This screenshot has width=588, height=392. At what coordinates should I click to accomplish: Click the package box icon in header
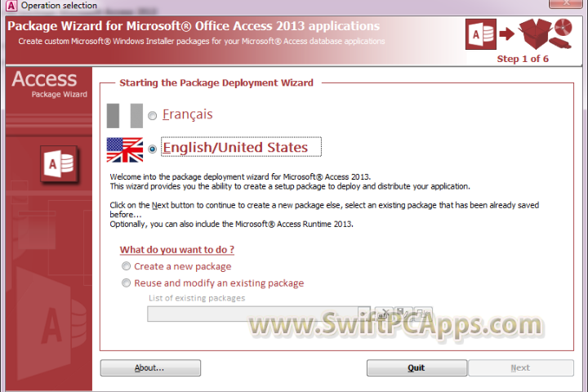535,33
